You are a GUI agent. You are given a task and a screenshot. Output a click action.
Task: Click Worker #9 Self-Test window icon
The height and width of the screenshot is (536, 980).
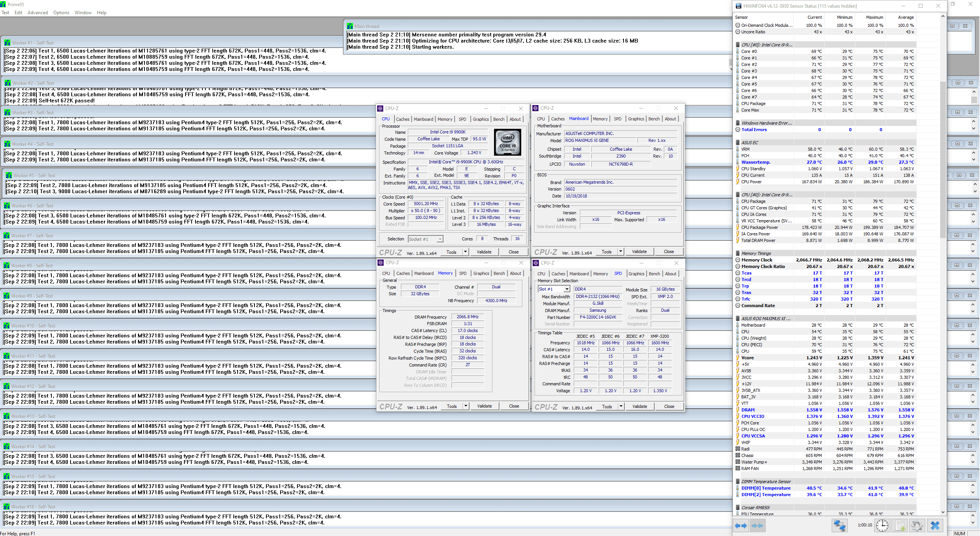click(7, 296)
